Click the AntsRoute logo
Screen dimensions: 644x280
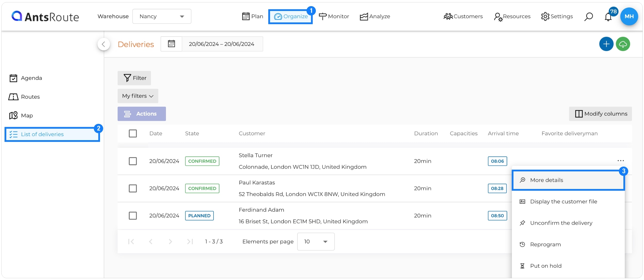(x=45, y=17)
